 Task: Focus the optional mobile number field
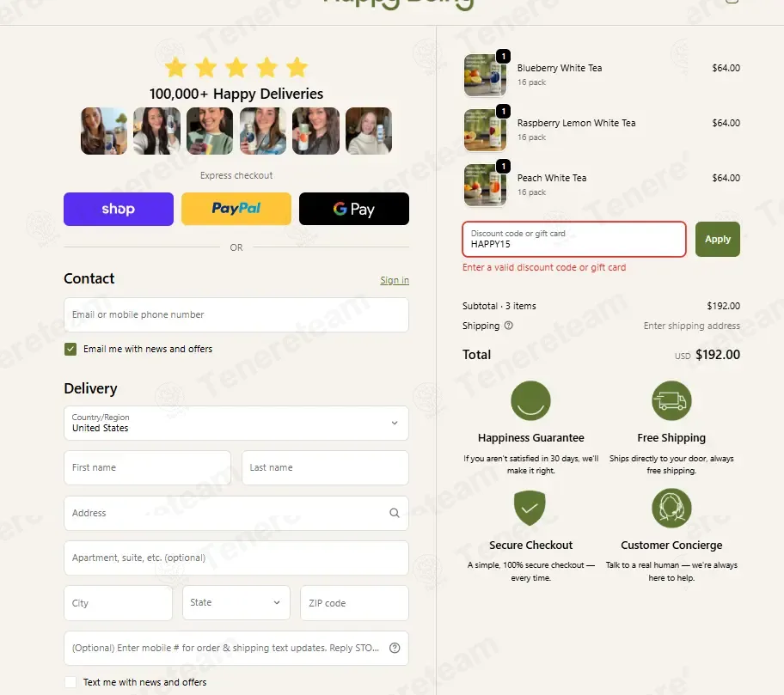pos(236,648)
